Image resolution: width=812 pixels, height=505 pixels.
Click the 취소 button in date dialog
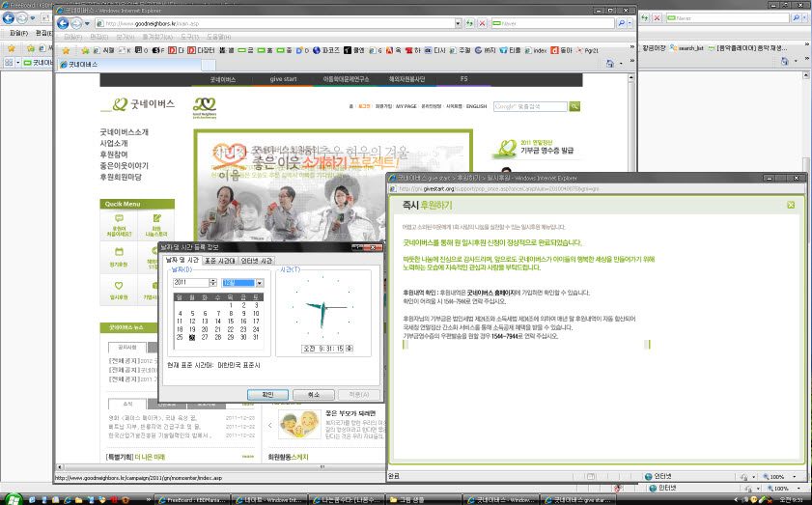[x=313, y=395]
